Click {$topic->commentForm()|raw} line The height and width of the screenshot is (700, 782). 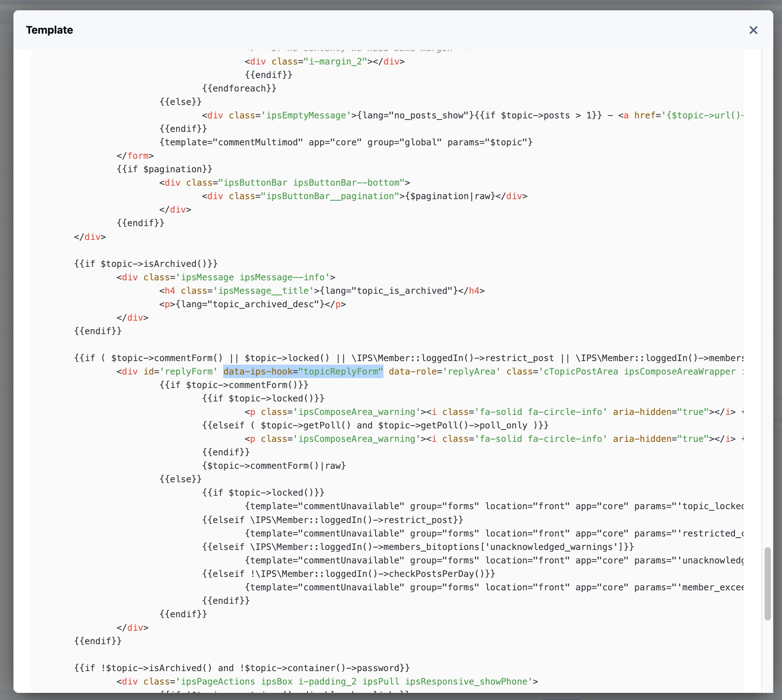point(274,466)
